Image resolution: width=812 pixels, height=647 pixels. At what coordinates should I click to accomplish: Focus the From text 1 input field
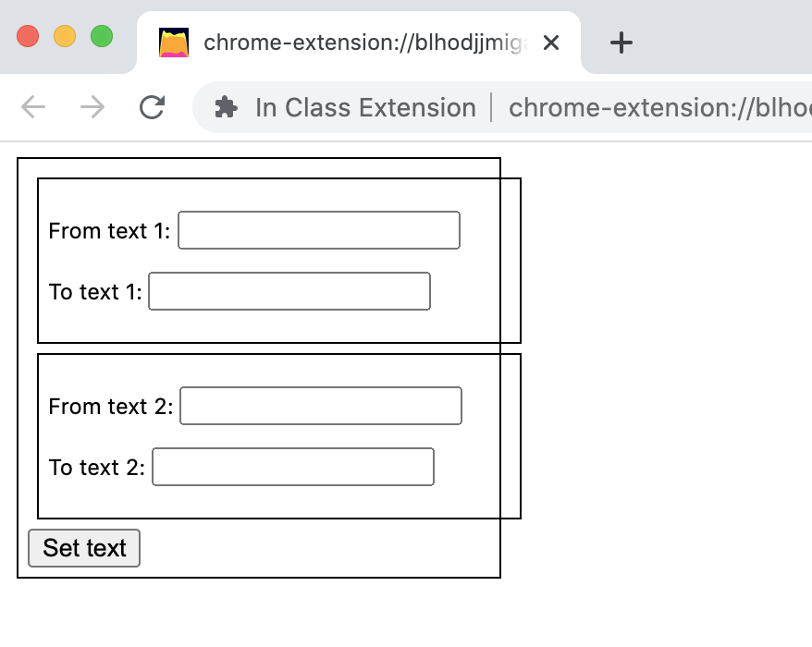[319, 230]
